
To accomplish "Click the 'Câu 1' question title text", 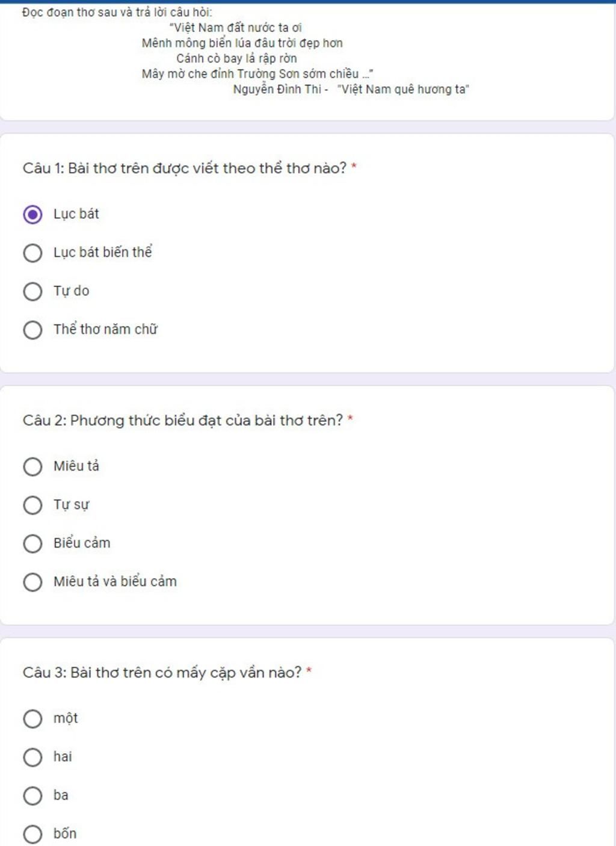I will point(185,168).
